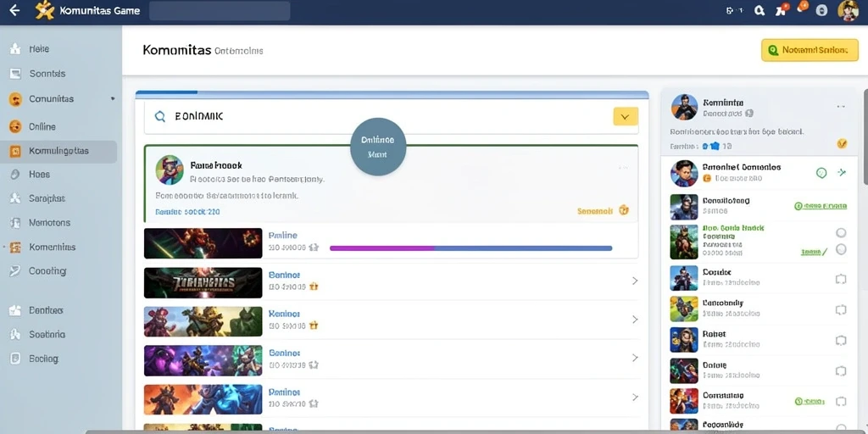Click the Bontices sidebar icon

tap(15, 310)
